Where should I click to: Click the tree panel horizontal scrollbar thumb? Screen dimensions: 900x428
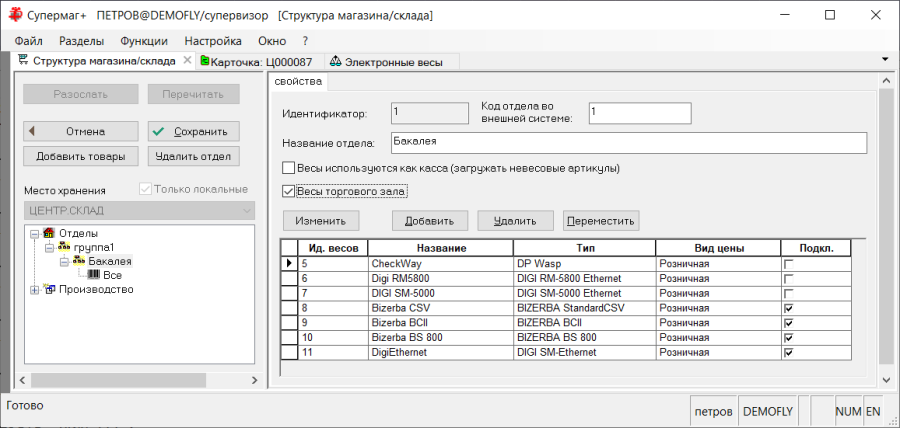click(118, 380)
